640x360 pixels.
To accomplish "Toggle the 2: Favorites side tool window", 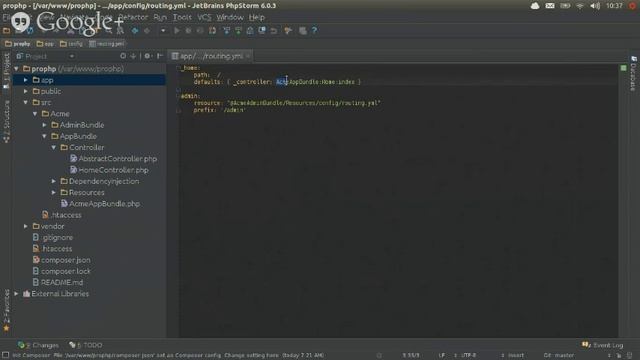I will click(x=6, y=310).
